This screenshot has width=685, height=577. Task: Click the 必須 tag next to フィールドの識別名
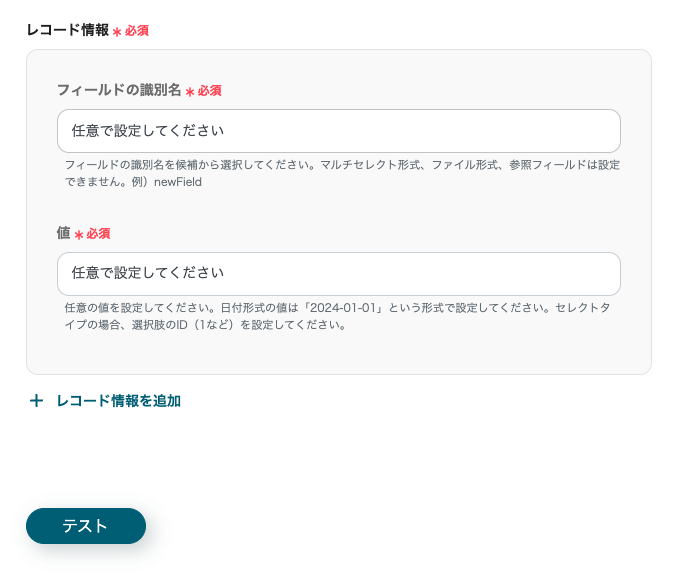[x=209, y=91]
